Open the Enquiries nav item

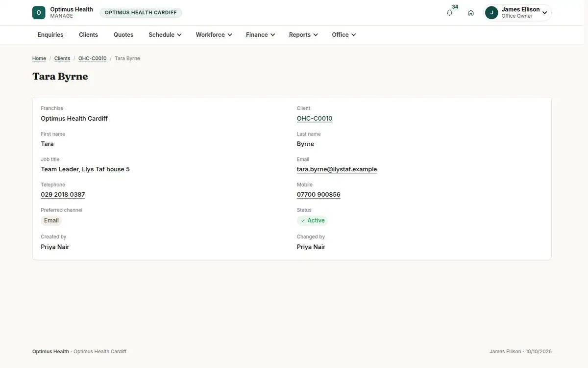click(50, 35)
